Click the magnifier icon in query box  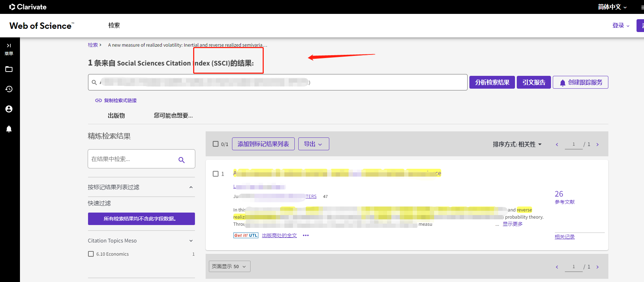(94, 83)
